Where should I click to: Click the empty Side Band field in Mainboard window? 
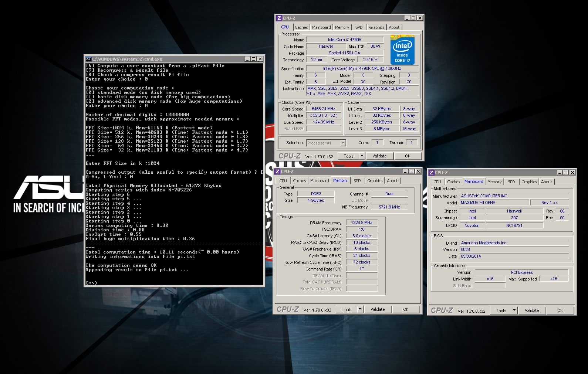(x=490, y=285)
